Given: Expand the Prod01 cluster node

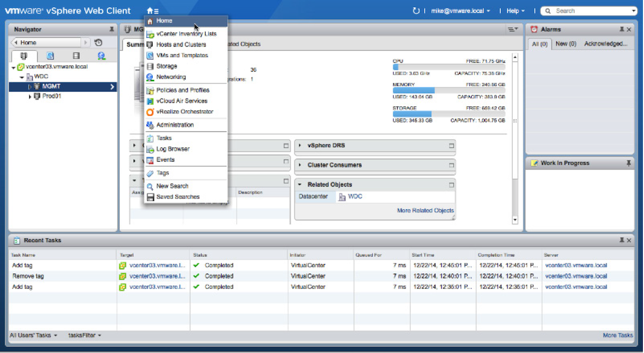Looking at the screenshot, I should pos(30,97).
